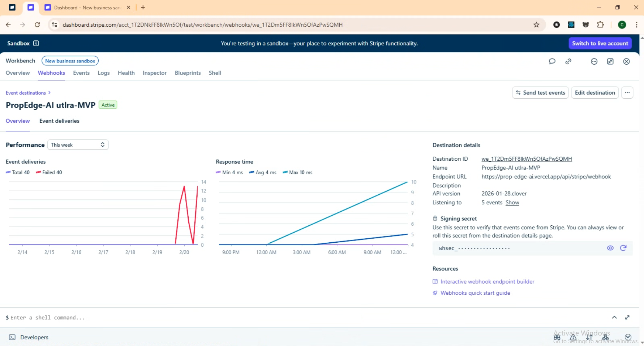
Task: Reveal the signing secret with eye icon
Action: 610,248
